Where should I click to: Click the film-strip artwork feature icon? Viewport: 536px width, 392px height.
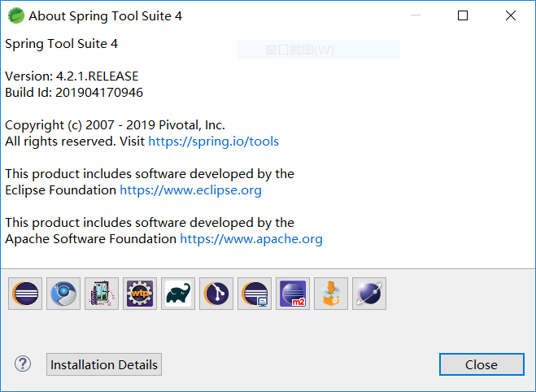(102, 294)
